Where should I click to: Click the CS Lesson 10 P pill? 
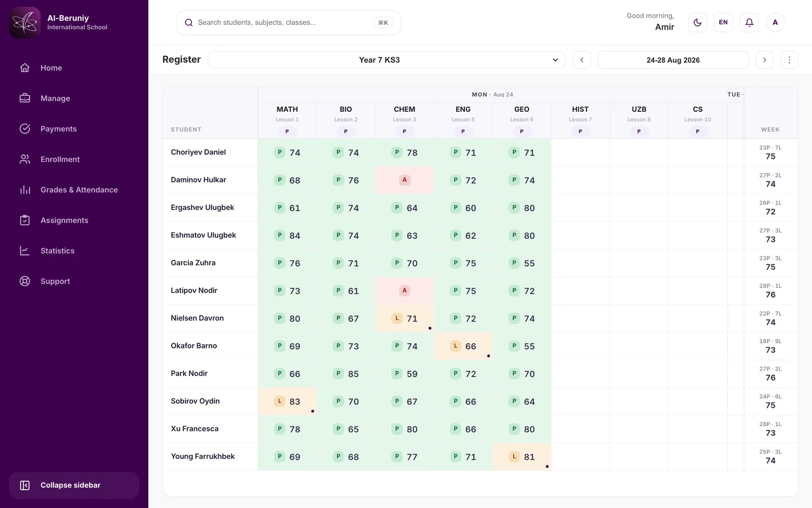click(x=698, y=132)
